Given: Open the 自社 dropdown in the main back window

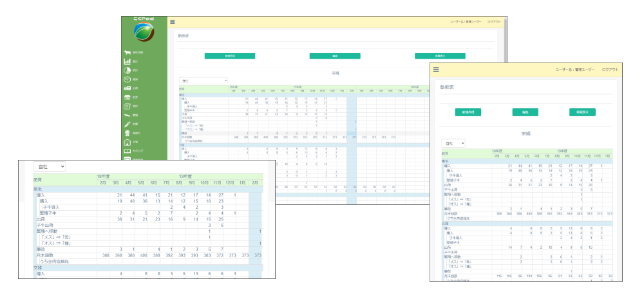Looking at the screenshot, I should 204,81.
